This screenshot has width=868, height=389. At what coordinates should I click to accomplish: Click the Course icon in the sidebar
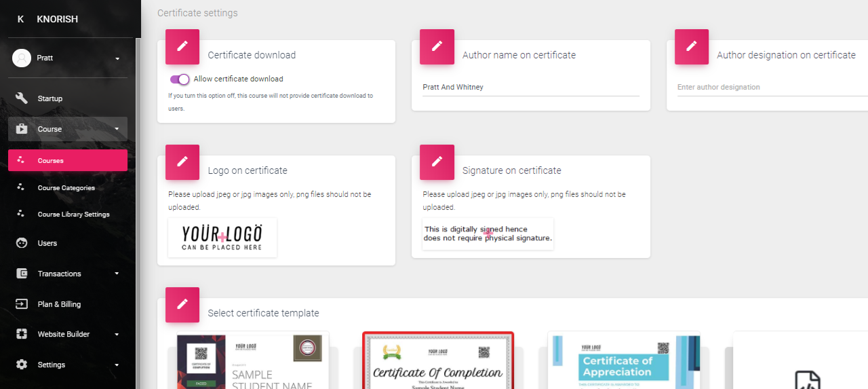[x=22, y=129]
